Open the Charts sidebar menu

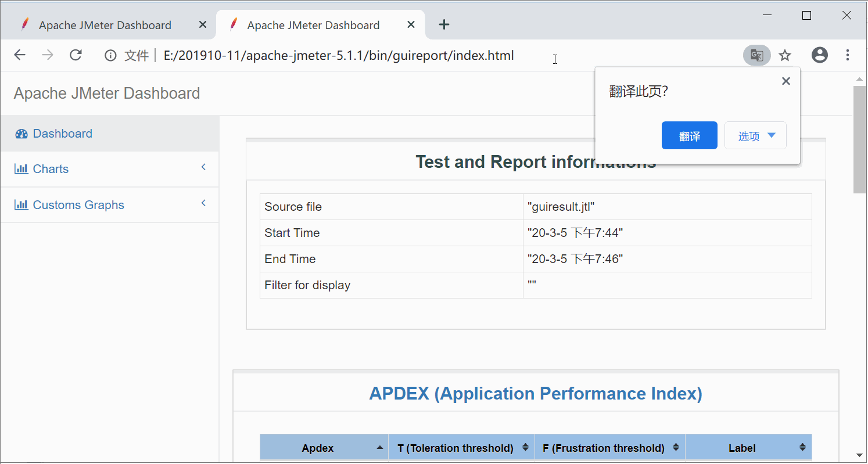point(110,169)
